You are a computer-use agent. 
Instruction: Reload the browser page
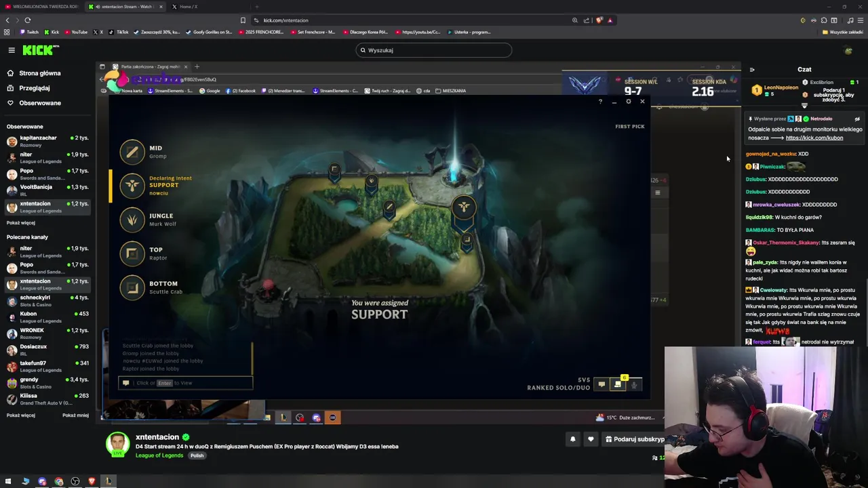27,20
